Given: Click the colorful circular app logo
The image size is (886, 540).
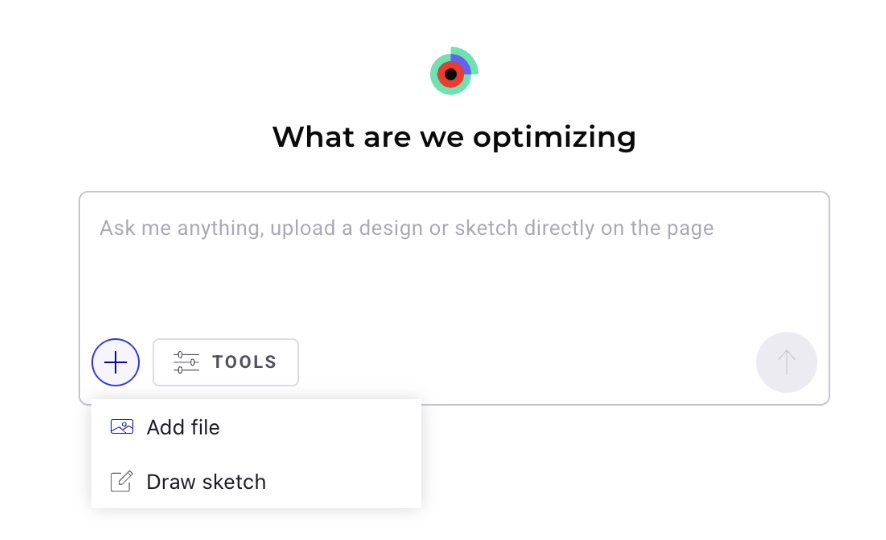Looking at the screenshot, I should click(x=454, y=71).
